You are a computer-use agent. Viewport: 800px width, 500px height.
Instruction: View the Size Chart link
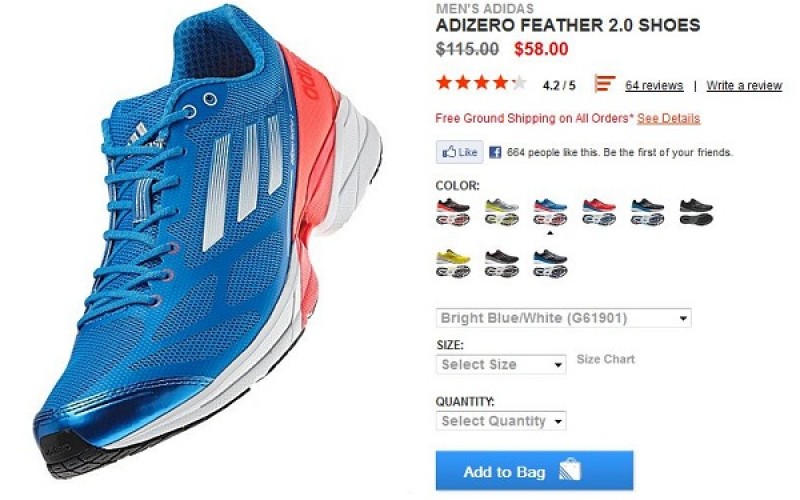click(x=606, y=359)
